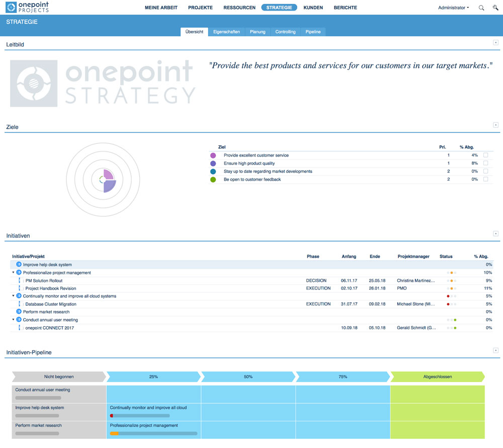Open the Administrator user dropdown
This screenshot has height=448, width=503.
pos(453,8)
